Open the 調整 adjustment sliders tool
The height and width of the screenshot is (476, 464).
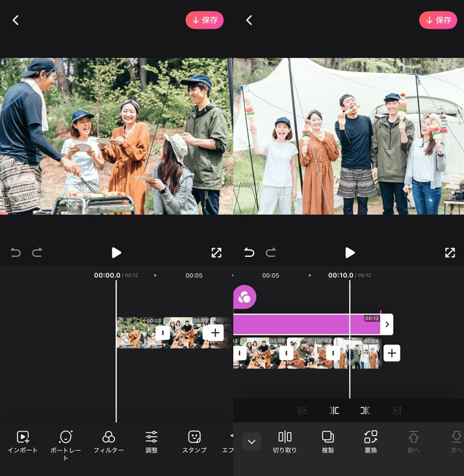coord(151,442)
